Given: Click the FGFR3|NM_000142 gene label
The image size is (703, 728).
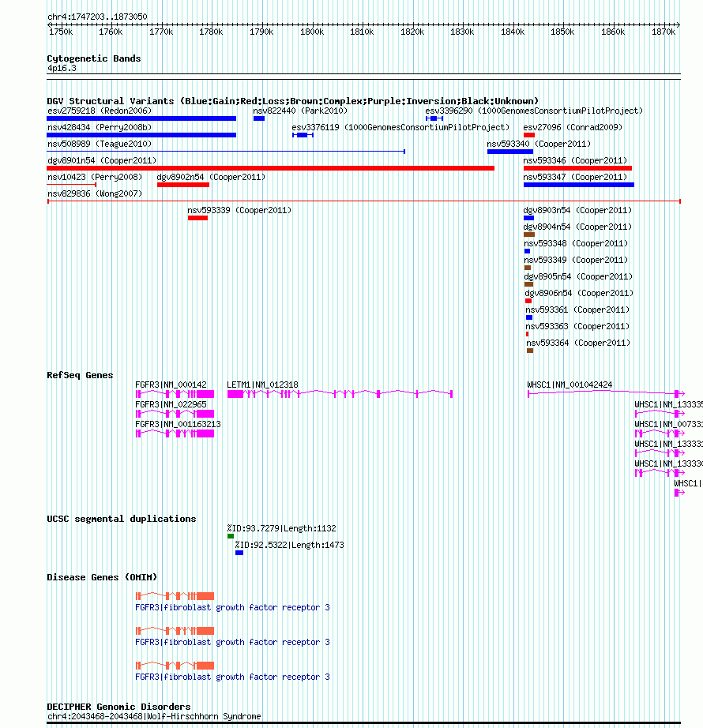Looking at the screenshot, I should pos(171,385).
